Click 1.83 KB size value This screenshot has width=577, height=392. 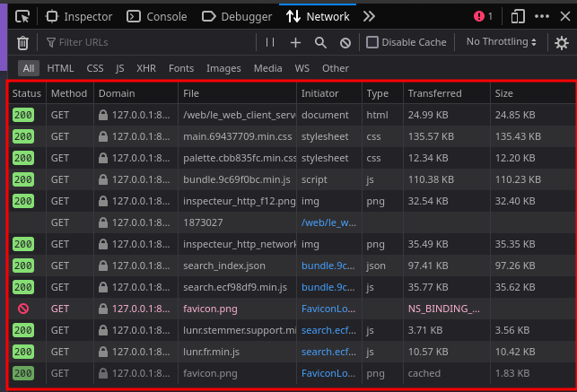click(x=512, y=374)
